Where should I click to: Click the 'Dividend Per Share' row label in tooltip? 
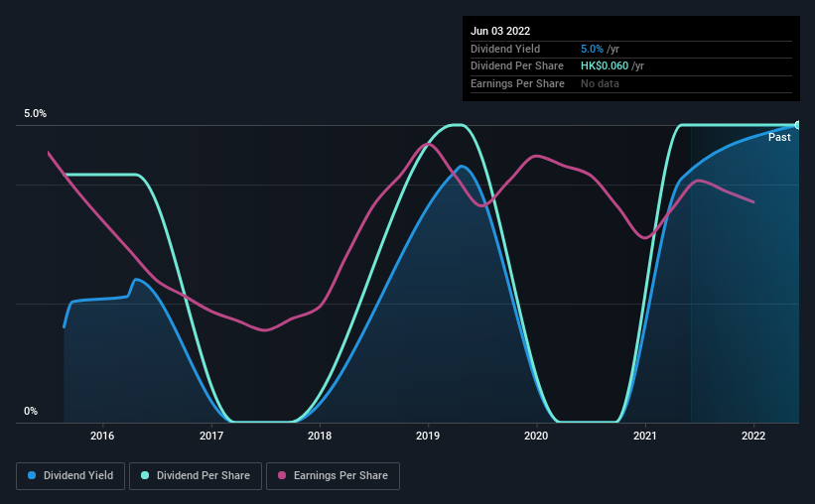coord(516,66)
